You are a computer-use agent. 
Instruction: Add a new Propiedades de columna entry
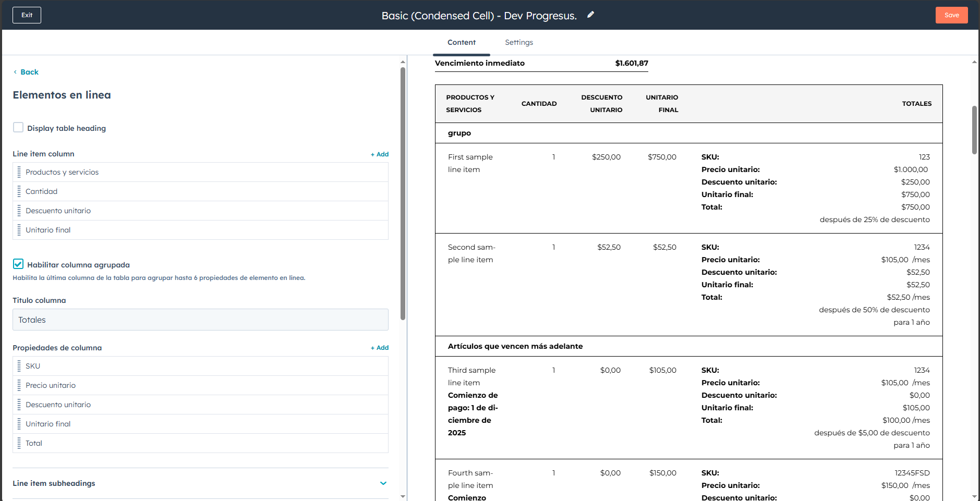point(380,348)
